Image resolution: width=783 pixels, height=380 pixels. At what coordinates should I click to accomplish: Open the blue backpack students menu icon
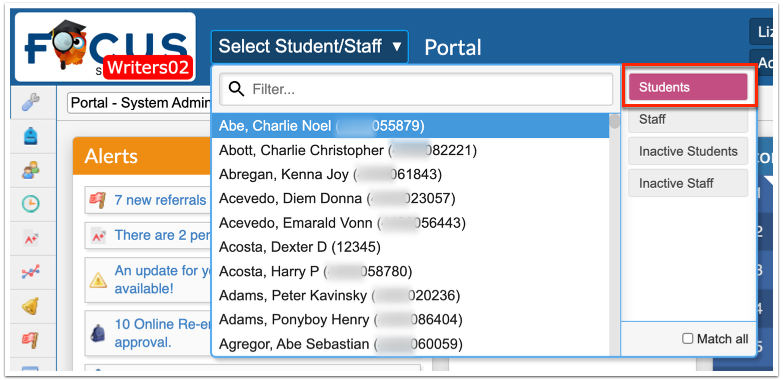pos(31,136)
